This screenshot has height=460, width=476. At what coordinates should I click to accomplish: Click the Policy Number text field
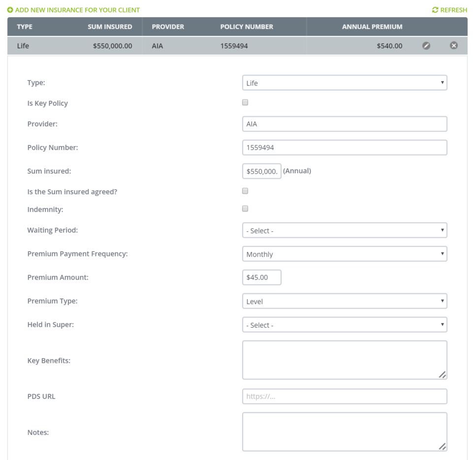[x=344, y=148]
